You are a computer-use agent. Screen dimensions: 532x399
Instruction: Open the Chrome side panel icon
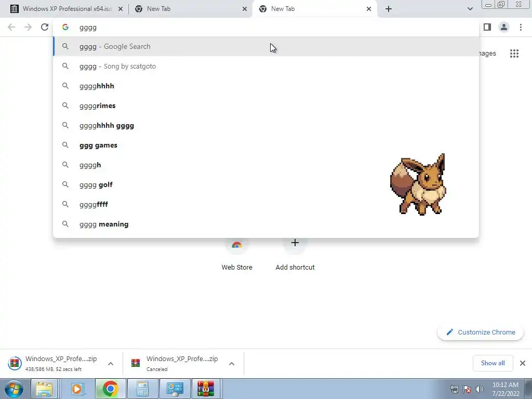point(487,27)
